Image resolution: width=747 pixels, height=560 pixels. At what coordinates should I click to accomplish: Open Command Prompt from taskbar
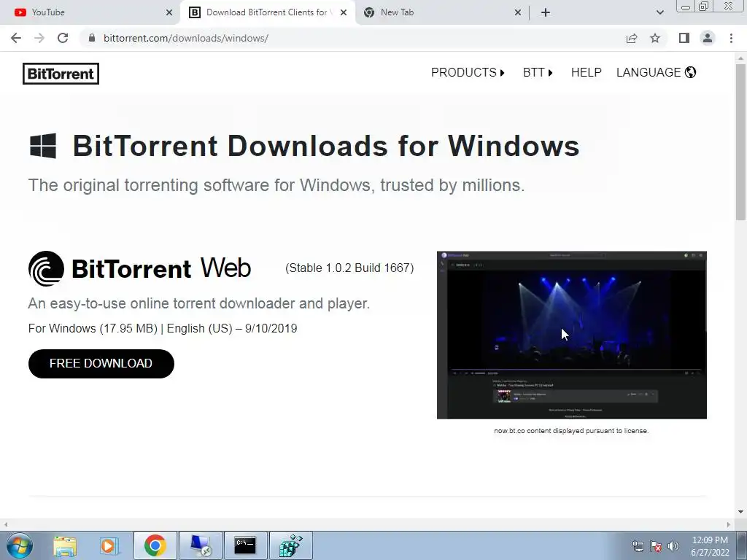click(x=245, y=545)
